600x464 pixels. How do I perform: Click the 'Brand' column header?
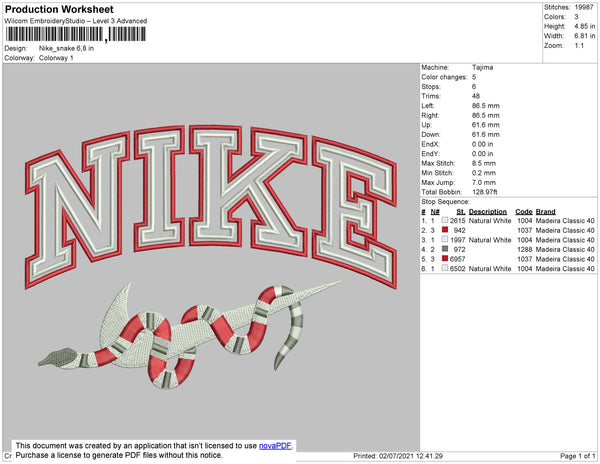point(545,212)
